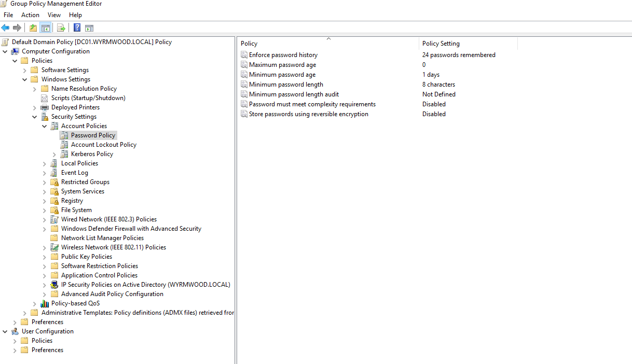Click the Enforce password history policy icon
The width and height of the screenshot is (632, 364).
tap(244, 55)
